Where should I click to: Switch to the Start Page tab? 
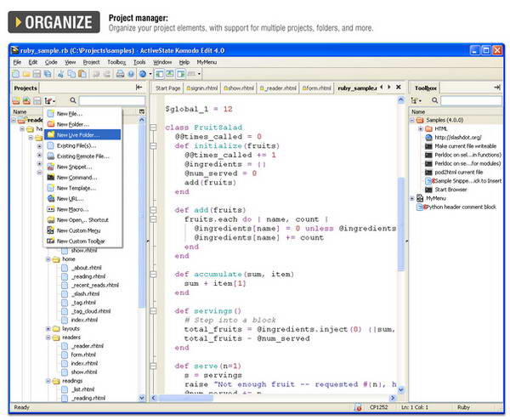click(168, 88)
